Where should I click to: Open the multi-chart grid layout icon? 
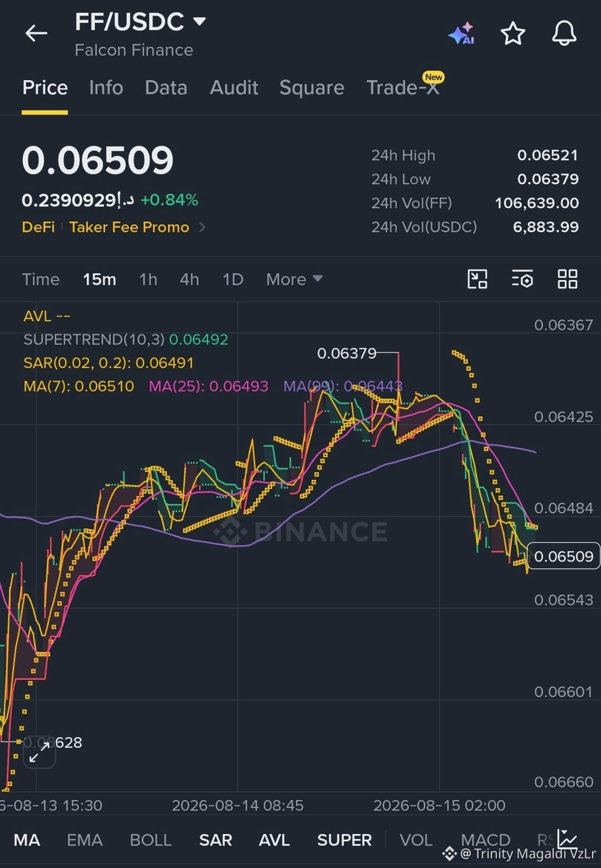(x=567, y=279)
